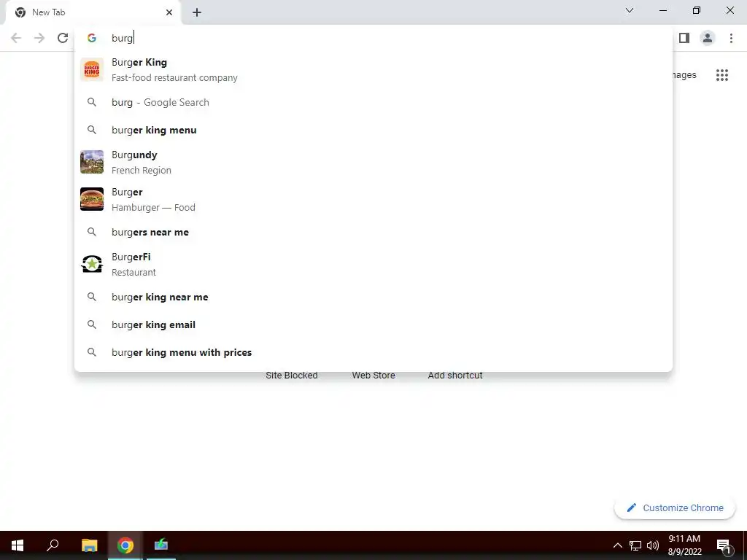Click the browser forward arrow

(x=39, y=38)
